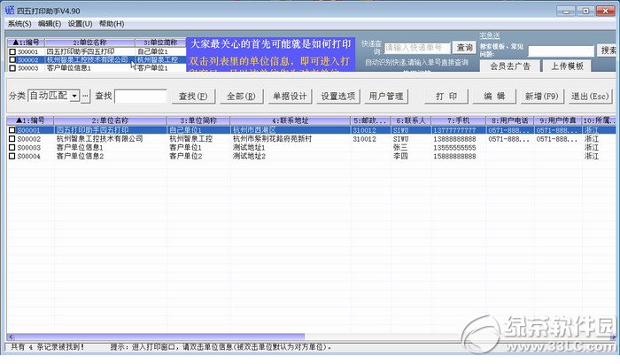This screenshot has width=620, height=364.
Task: Switch to 会员去广告 tab
Action: pos(510,66)
